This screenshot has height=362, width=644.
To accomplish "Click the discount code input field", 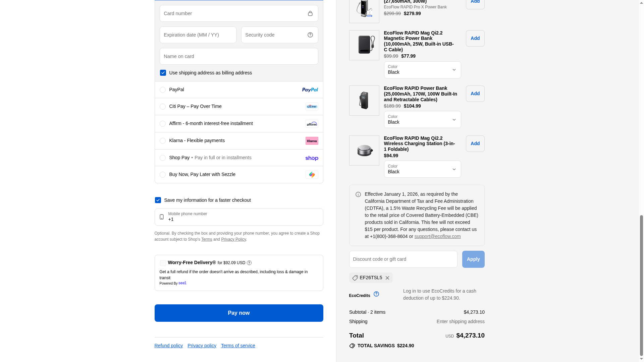I will 403,259.
